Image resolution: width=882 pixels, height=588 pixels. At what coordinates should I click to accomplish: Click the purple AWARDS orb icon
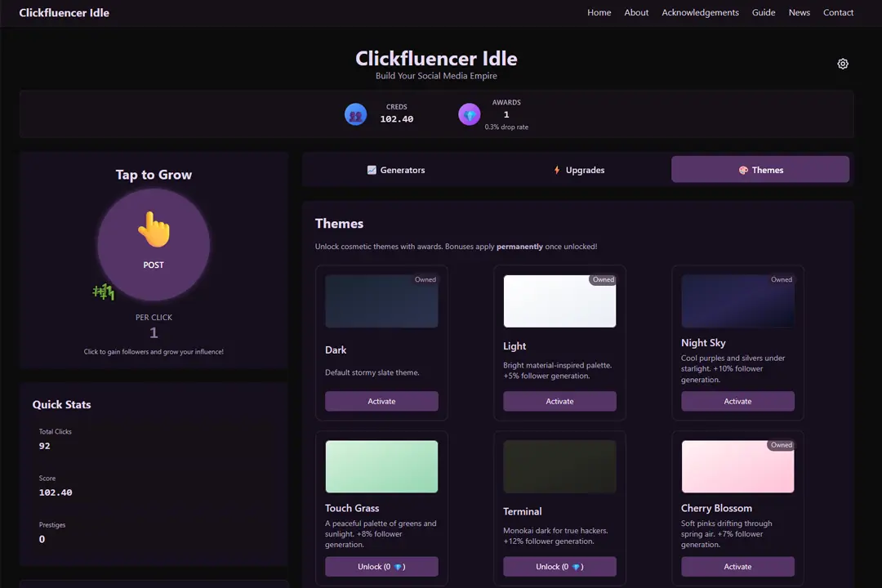coord(470,114)
